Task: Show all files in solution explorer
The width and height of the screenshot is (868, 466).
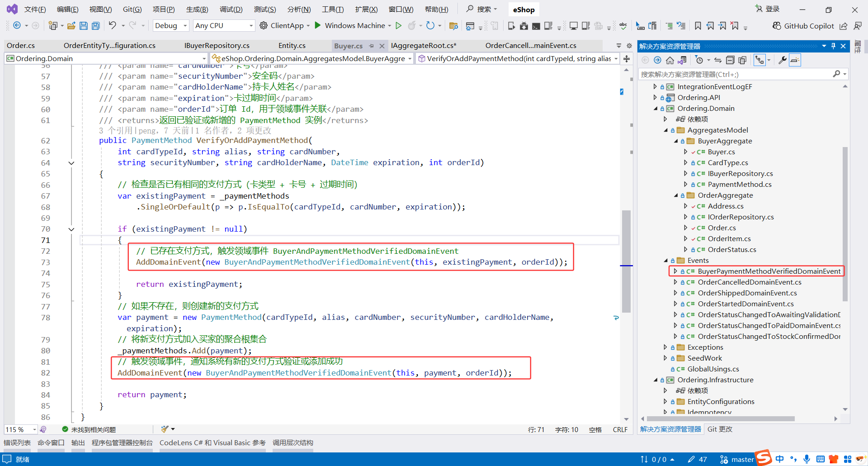Action: click(x=742, y=60)
